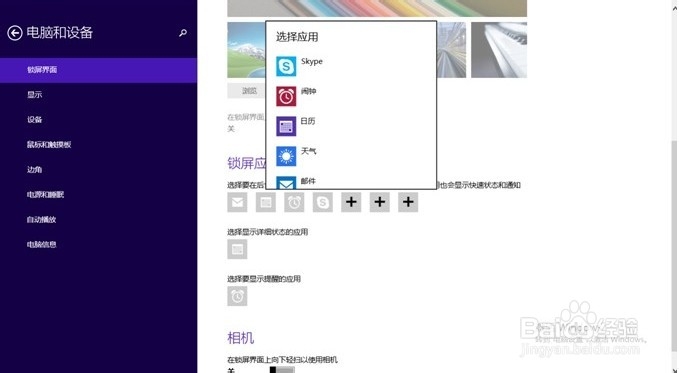This screenshot has width=679, height=373.
Task: Click the mail quick status slot
Action: coord(237,202)
